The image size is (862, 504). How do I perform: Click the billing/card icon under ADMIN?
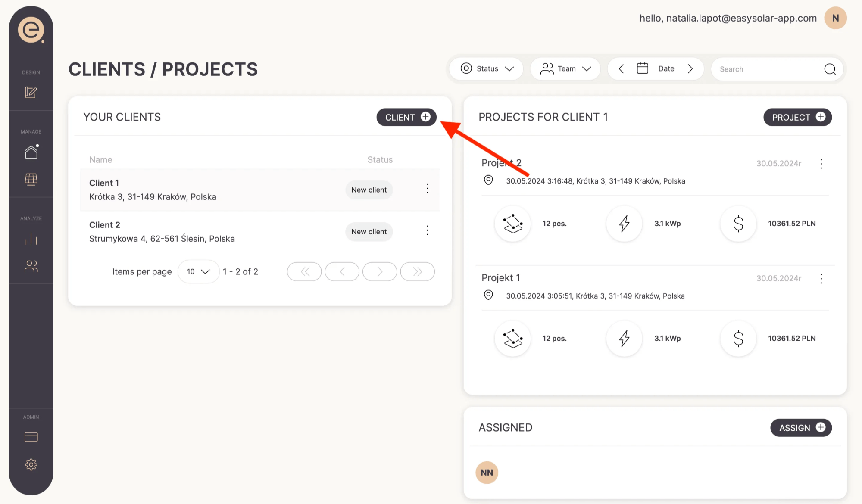click(x=30, y=437)
